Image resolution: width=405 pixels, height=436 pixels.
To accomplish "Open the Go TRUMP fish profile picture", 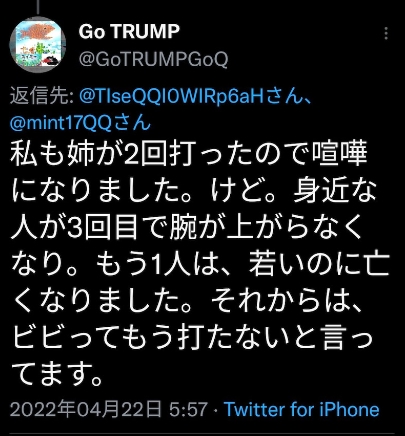I will [38, 44].
